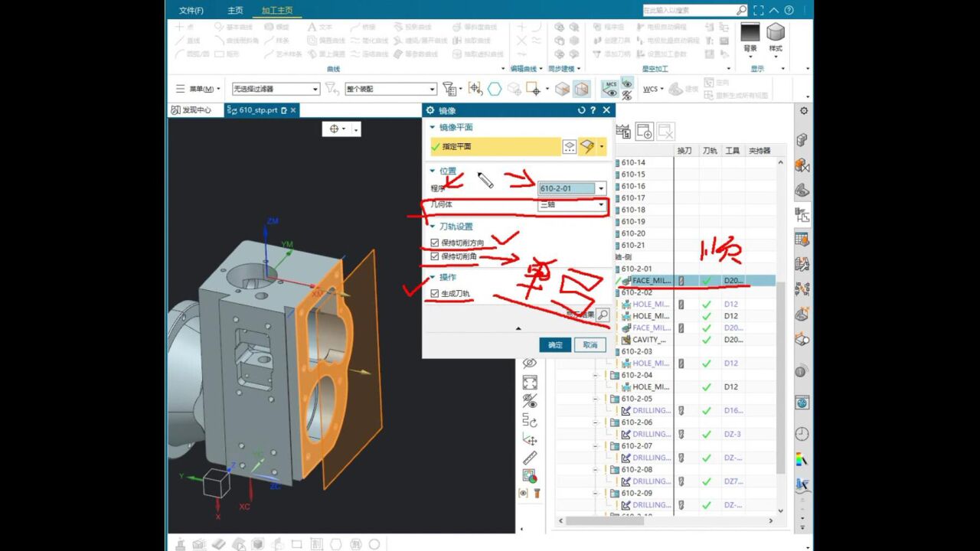Collapse the 刀轨设置 section
This screenshot has height=551, width=980.
[x=433, y=227]
